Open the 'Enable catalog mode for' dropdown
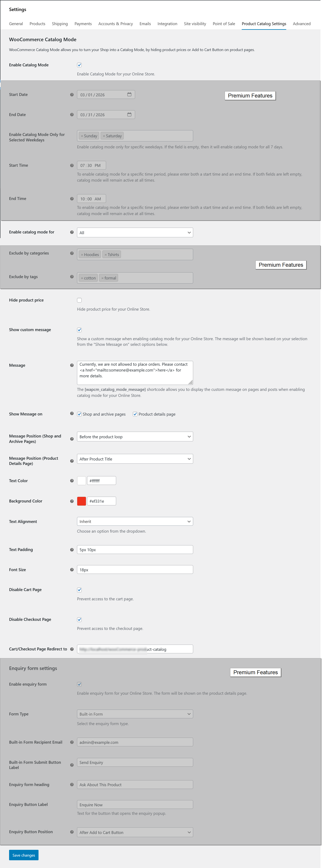 click(x=135, y=232)
